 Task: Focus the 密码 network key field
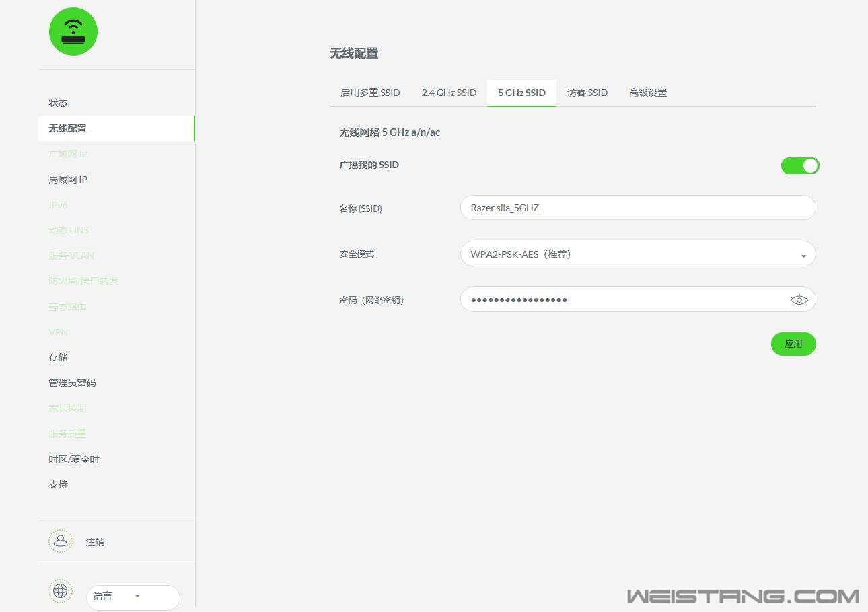tap(622, 300)
